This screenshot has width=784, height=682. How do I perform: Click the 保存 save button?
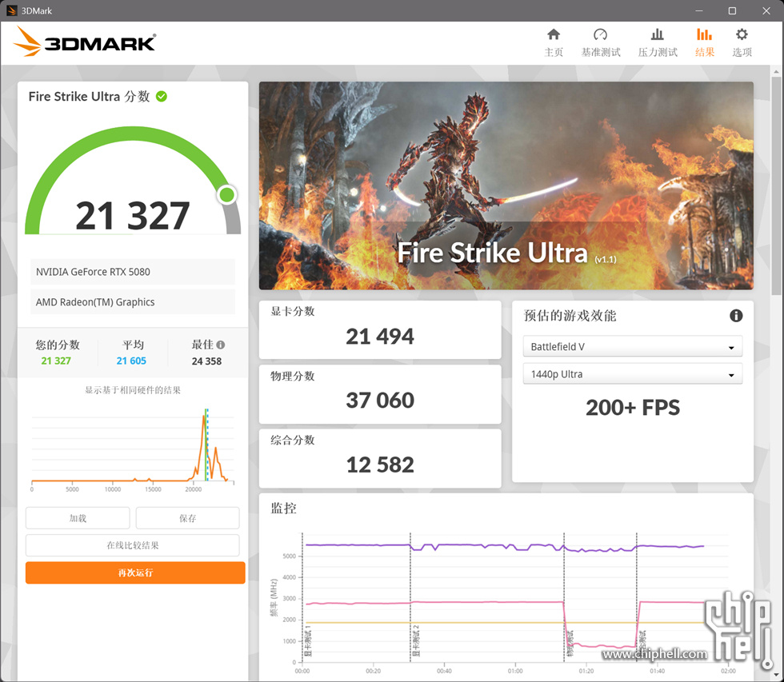187,518
